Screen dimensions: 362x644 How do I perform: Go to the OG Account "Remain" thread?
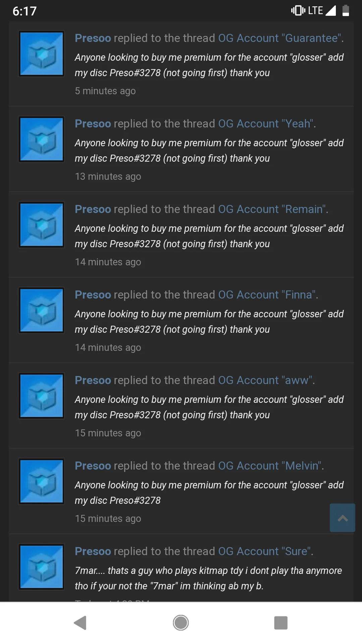pos(272,209)
